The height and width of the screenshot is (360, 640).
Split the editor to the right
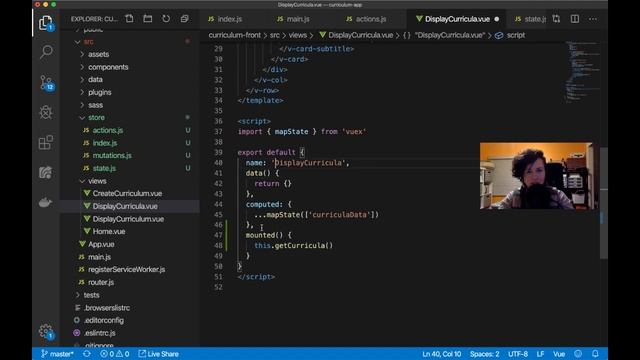pyautogui.click(x=575, y=19)
